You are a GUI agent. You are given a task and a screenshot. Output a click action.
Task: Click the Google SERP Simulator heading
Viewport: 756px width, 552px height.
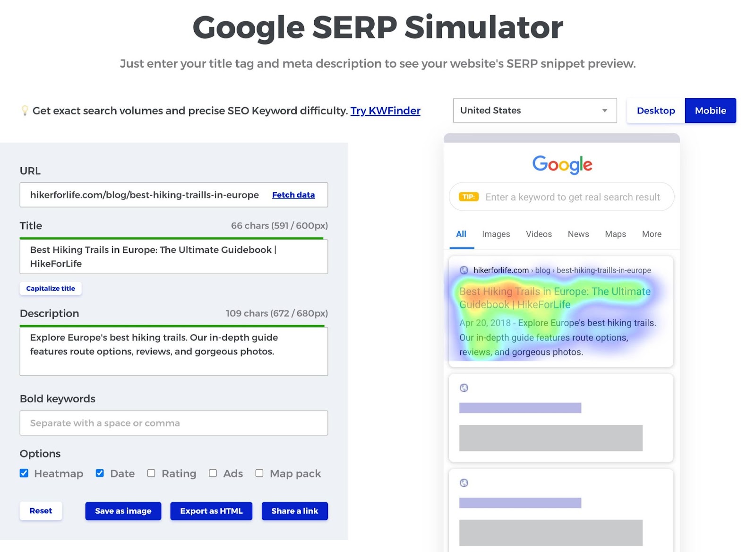378,27
